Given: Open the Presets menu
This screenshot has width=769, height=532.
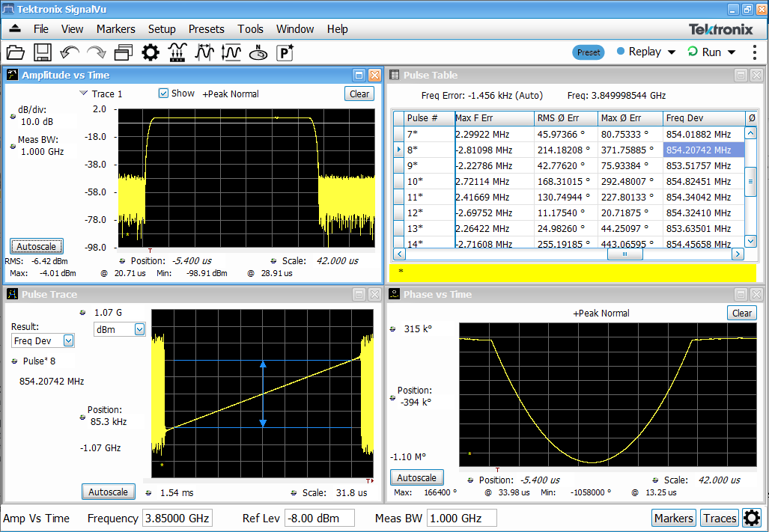Looking at the screenshot, I should [x=206, y=29].
